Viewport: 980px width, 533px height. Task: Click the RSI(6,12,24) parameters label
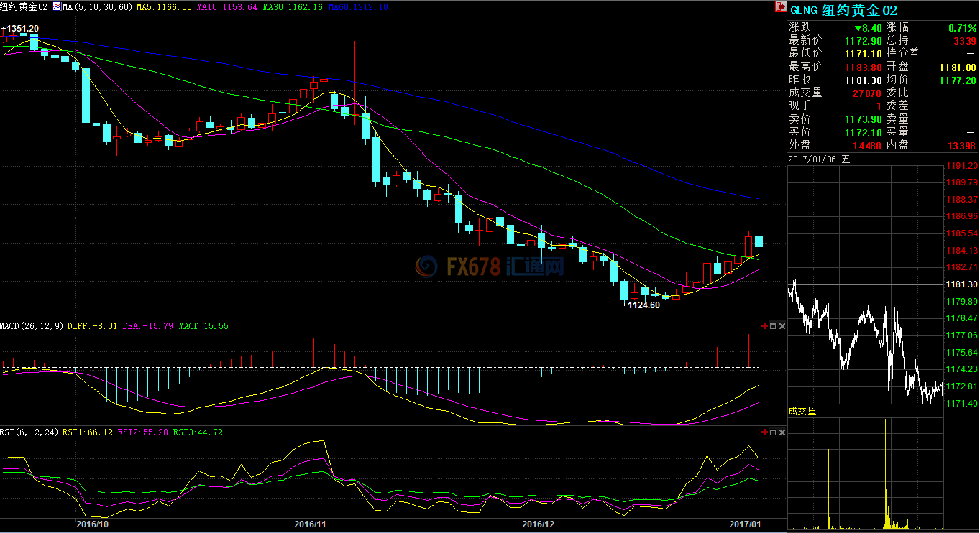pyautogui.click(x=29, y=432)
